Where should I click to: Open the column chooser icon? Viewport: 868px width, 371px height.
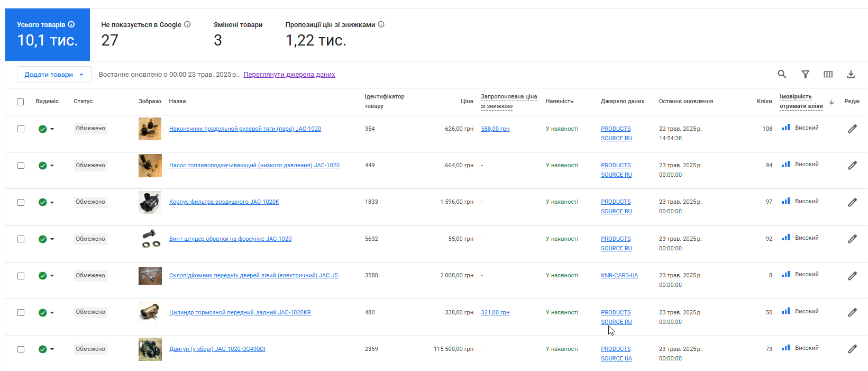coord(828,75)
